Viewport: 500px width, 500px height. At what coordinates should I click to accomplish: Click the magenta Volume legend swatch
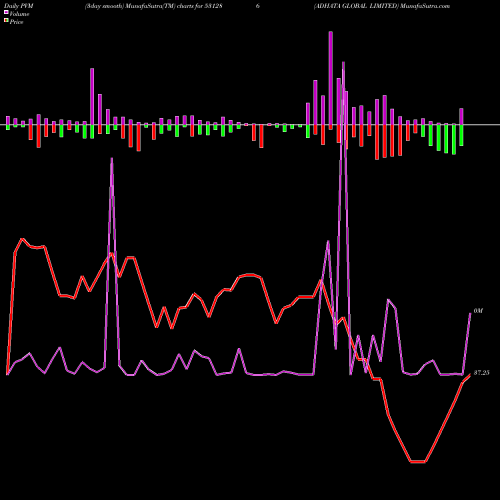coord(6,13)
